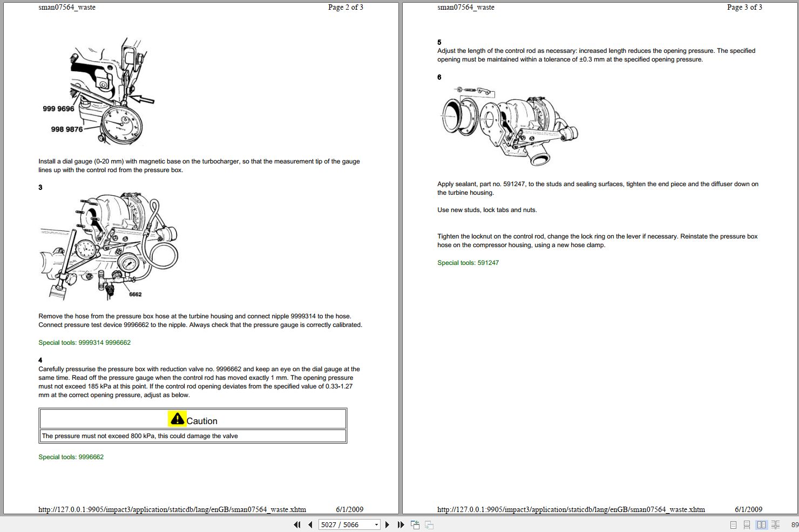Click the 'Page 2 of 3' header text
The width and height of the screenshot is (799, 532).
tap(346, 7)
